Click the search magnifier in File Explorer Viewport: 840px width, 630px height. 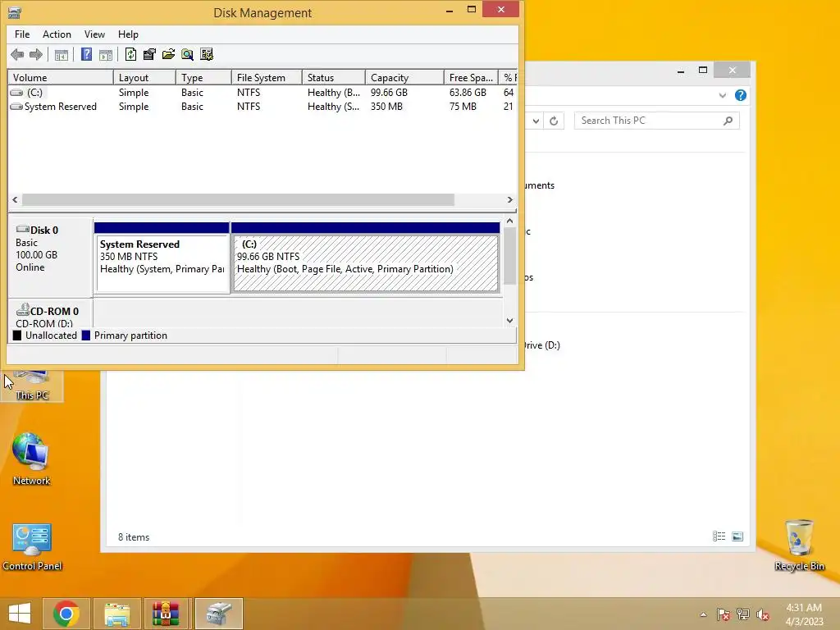click(728, 121)
